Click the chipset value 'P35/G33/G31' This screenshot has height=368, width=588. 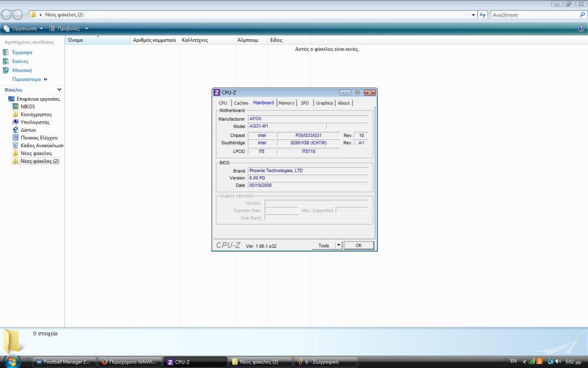tap(309, 135)
